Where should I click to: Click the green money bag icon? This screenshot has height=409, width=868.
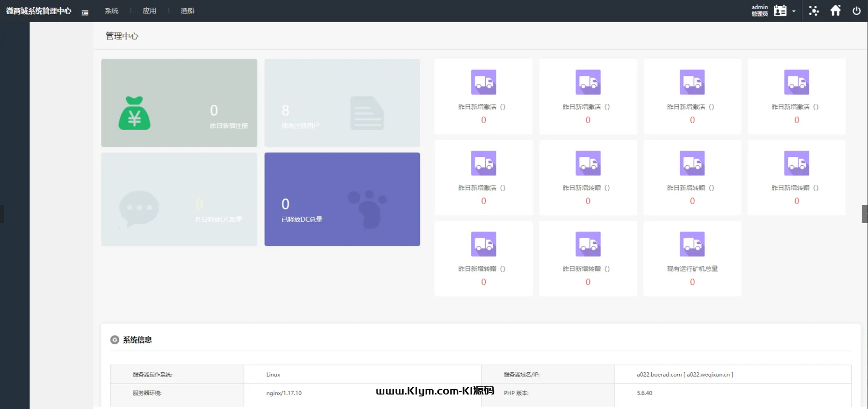pos(134,113)
